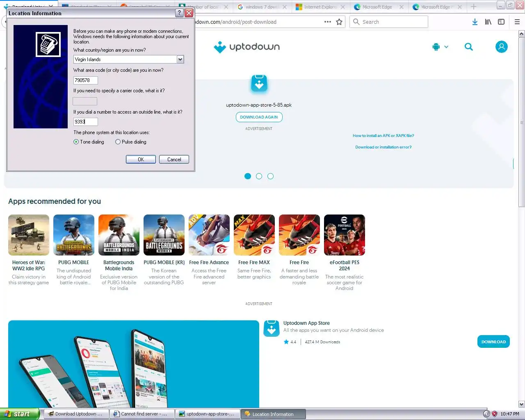This screenshot has width=525, height=420.
Task: Switch to 'Cannot find server' taskbar item
Action: tap(142, 414)
